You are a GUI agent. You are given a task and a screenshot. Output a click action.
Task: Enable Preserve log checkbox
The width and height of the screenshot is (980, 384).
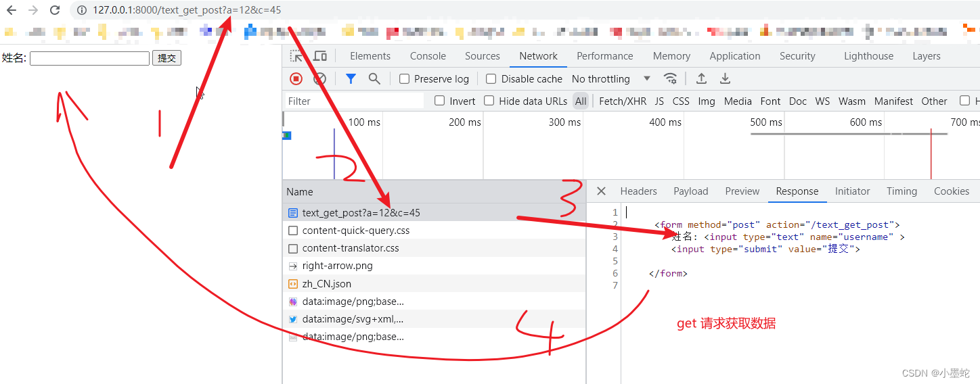405,79
